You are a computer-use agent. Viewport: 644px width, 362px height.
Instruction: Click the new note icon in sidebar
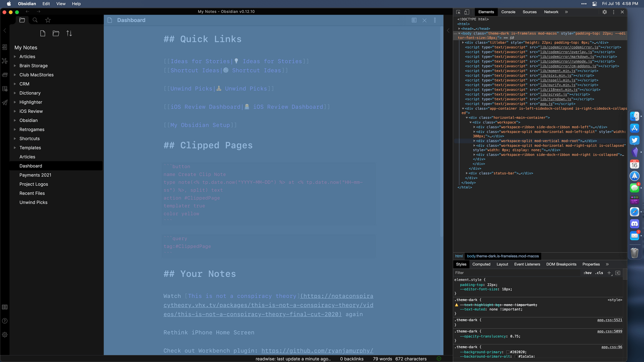42,34
